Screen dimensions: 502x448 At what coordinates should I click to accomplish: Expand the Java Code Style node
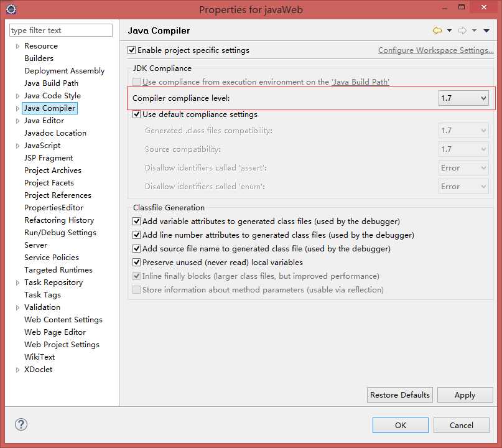17,96
